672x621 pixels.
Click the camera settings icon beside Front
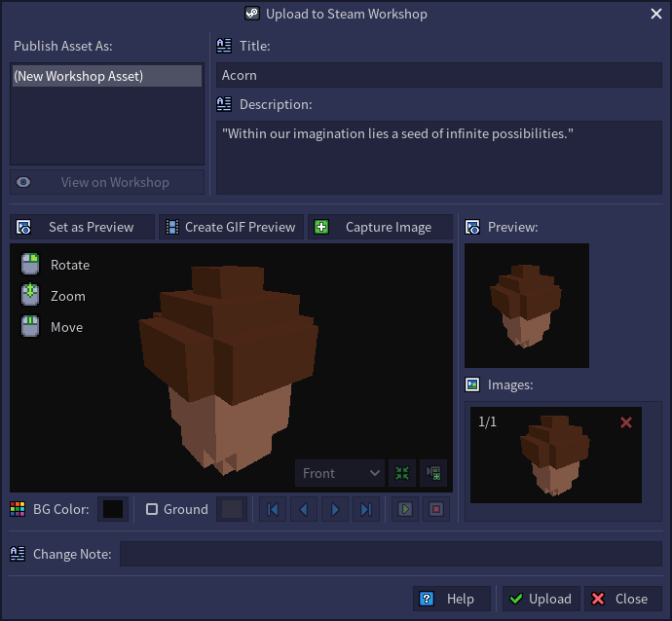[x=433, y=473]
